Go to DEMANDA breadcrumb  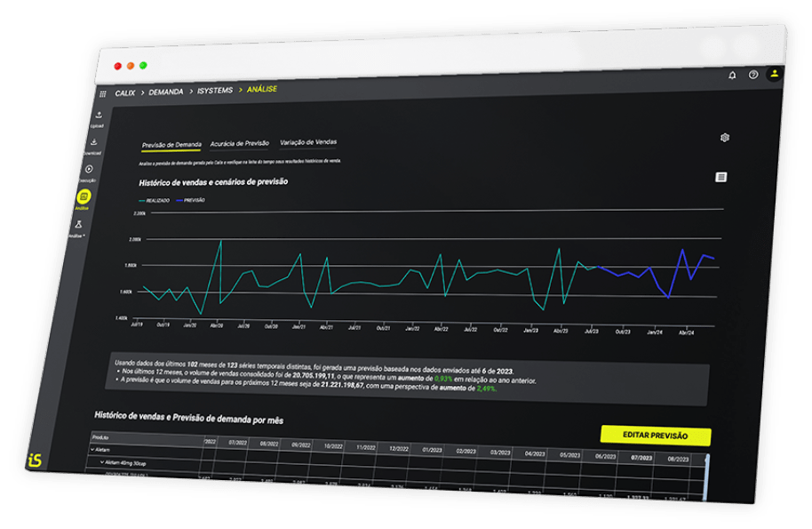pos(166,92)
